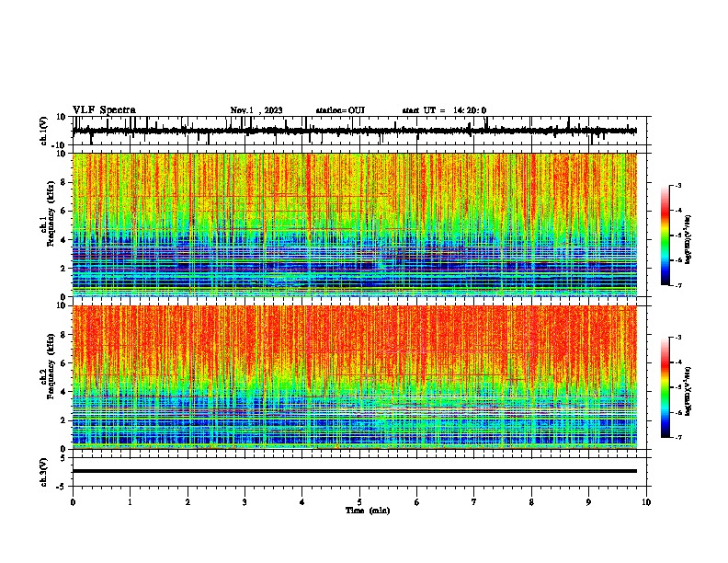728x563 pixels.
Task: Click the flat ch.3 voltage trace
Action: coord(355,471)
